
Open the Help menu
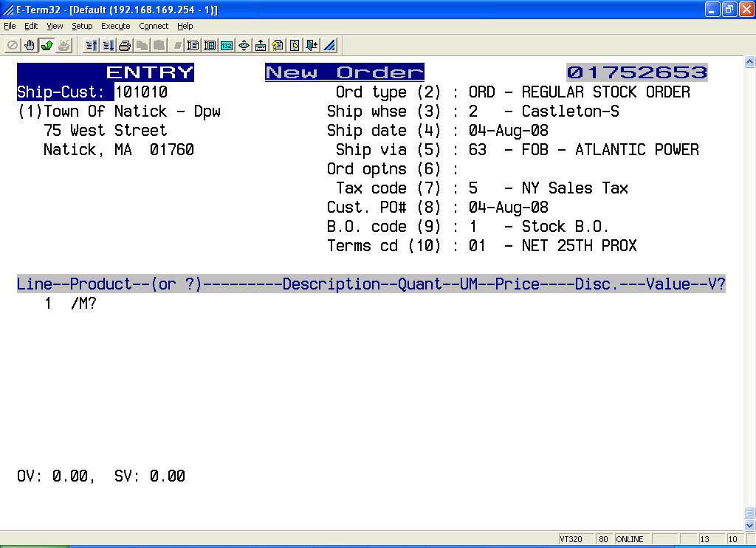click(185, 26)
